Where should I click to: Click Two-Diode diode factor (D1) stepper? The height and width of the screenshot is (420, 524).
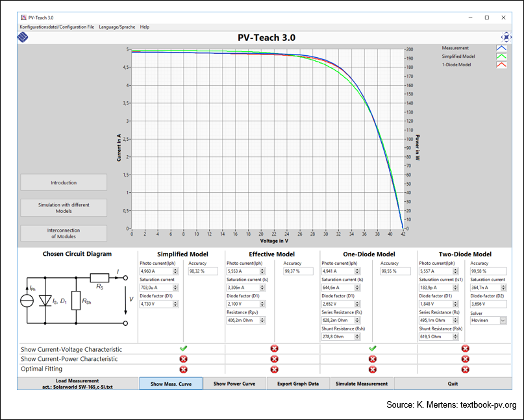(455, 304)
